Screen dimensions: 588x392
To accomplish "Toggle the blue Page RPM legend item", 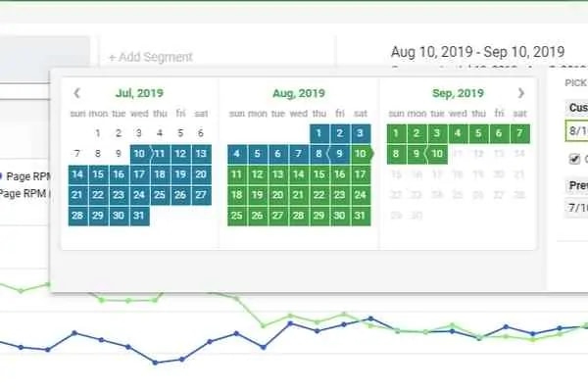I will point(25,176).
